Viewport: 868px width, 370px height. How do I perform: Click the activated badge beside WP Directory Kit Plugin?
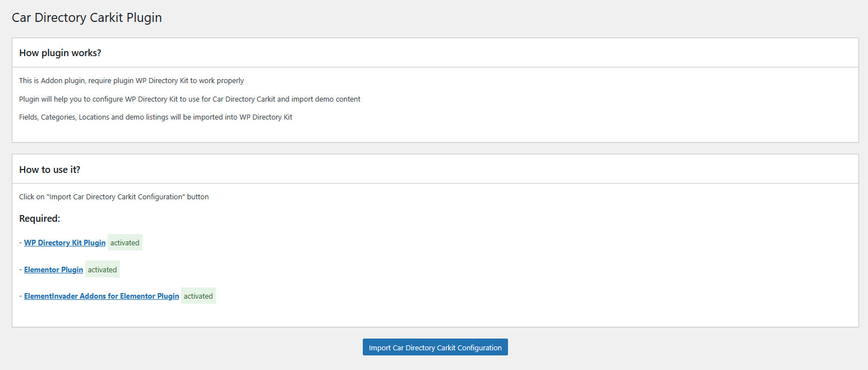tap(124, 243)
